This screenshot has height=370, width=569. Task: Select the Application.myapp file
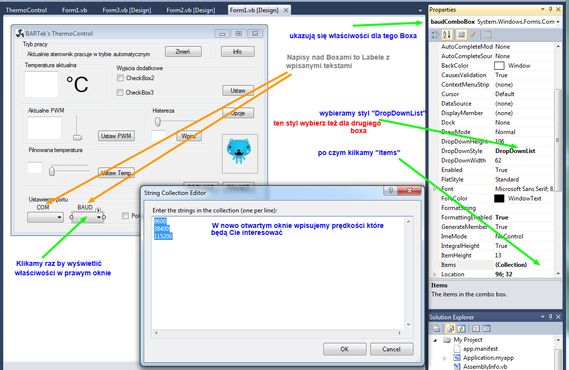coord(488,358)
